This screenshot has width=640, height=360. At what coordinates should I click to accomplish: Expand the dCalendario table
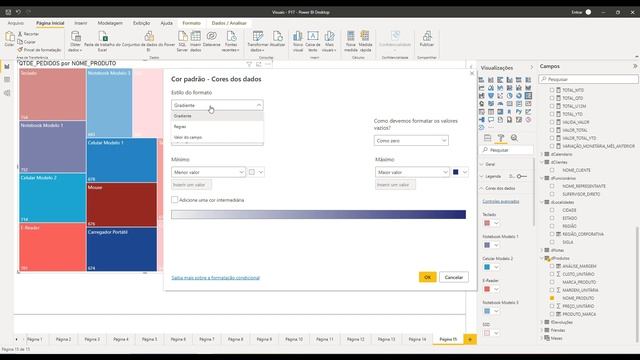click(542, 154)
